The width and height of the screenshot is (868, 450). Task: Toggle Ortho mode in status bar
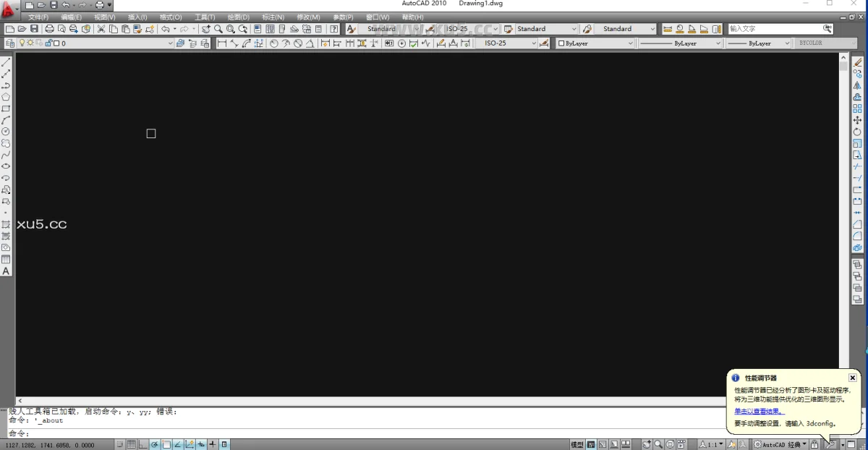(x=143, y=444)
